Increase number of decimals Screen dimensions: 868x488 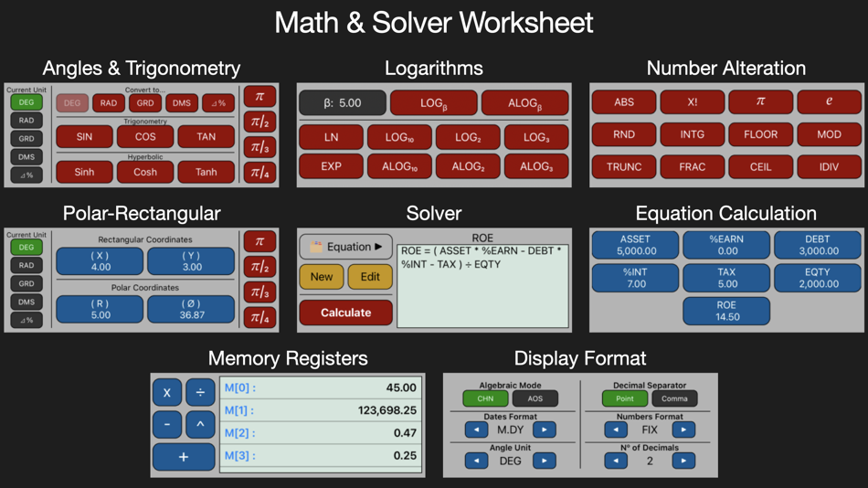pyautogui.click(x=683, y=461)
